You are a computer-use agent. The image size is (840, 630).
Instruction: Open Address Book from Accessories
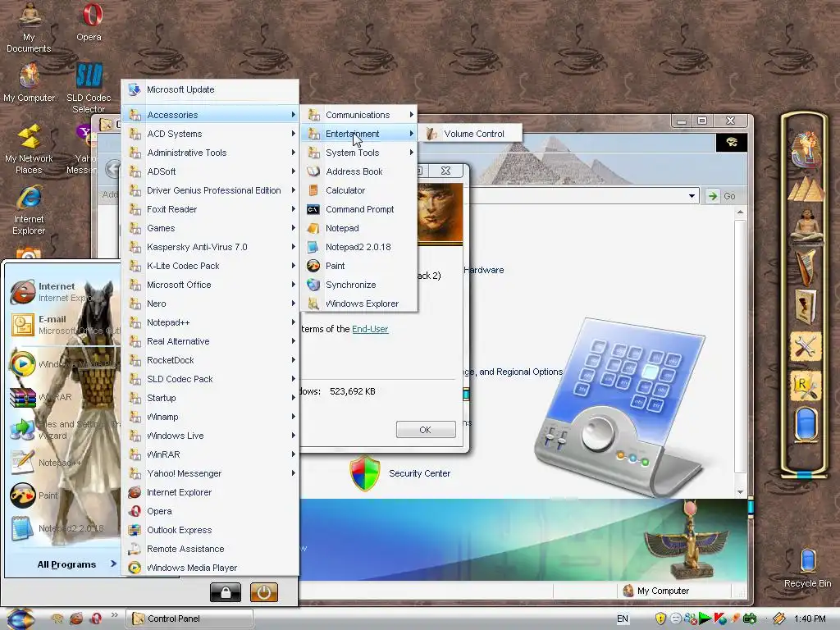pyautogui.click(x=359, y=171)
